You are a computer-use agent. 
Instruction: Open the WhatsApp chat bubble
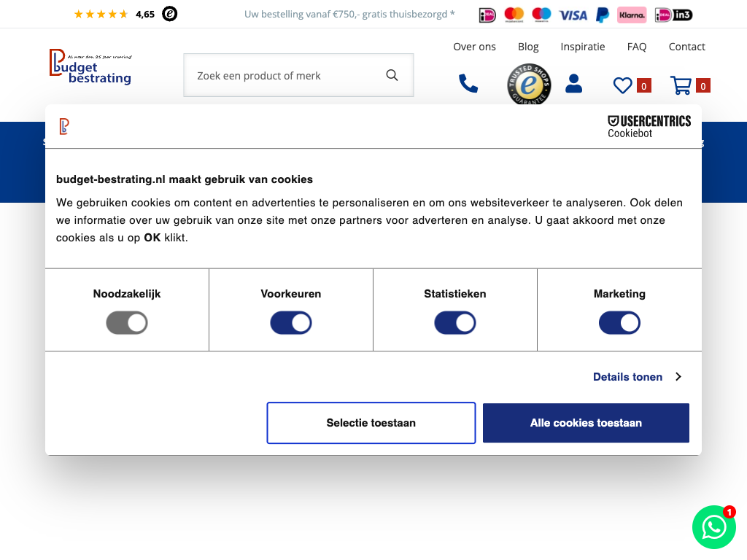713,527
